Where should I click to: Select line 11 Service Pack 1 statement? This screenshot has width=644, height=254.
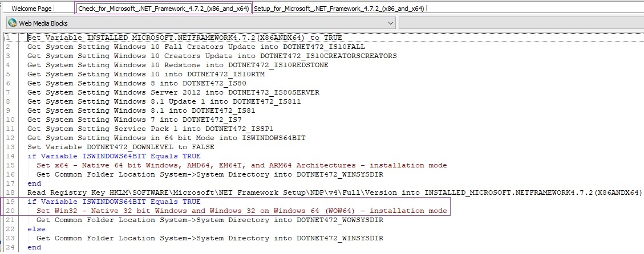pyautogui.click(x=151, y=129)
